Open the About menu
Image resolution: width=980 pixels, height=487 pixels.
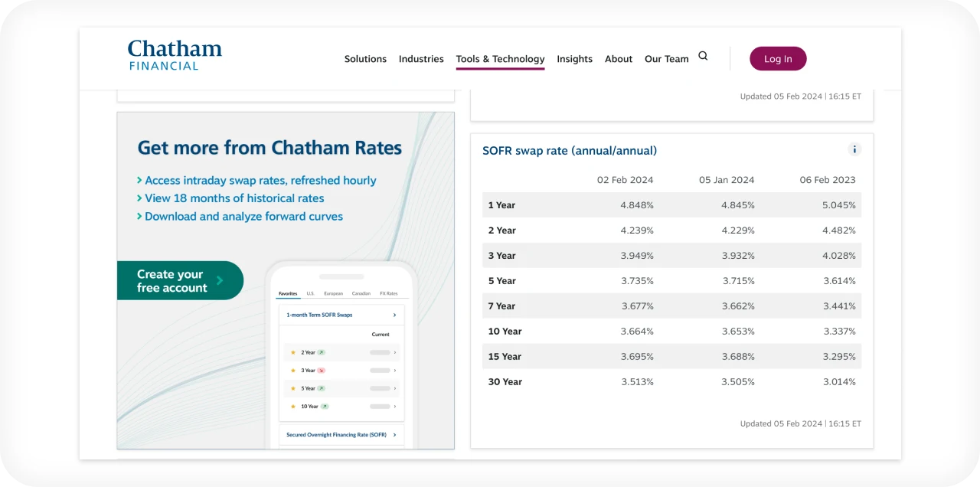[x=619, y=59]
